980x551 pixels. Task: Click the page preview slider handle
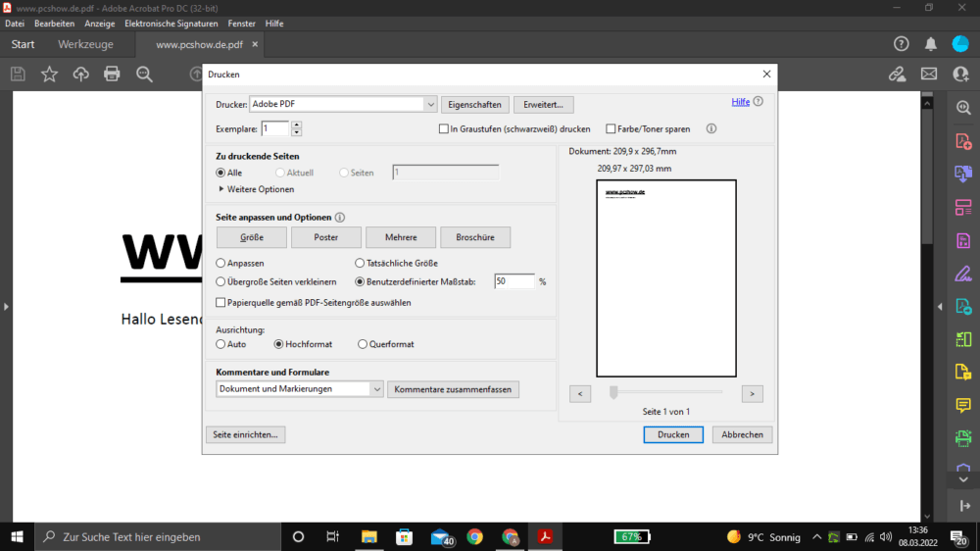tap(613, 392)
